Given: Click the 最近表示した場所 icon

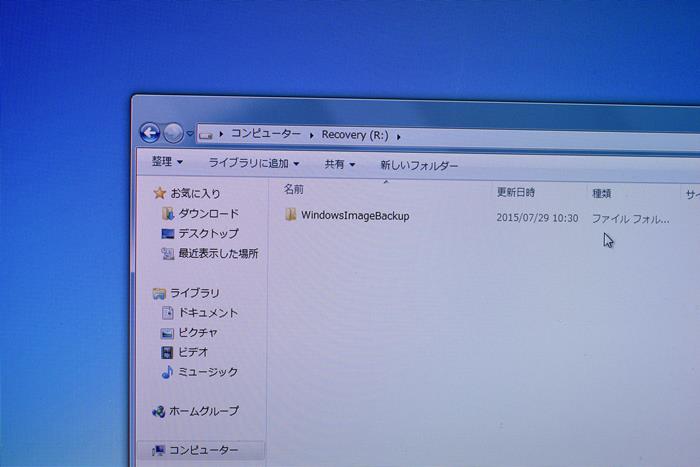Looking at the screenshot, I should 168,254.
